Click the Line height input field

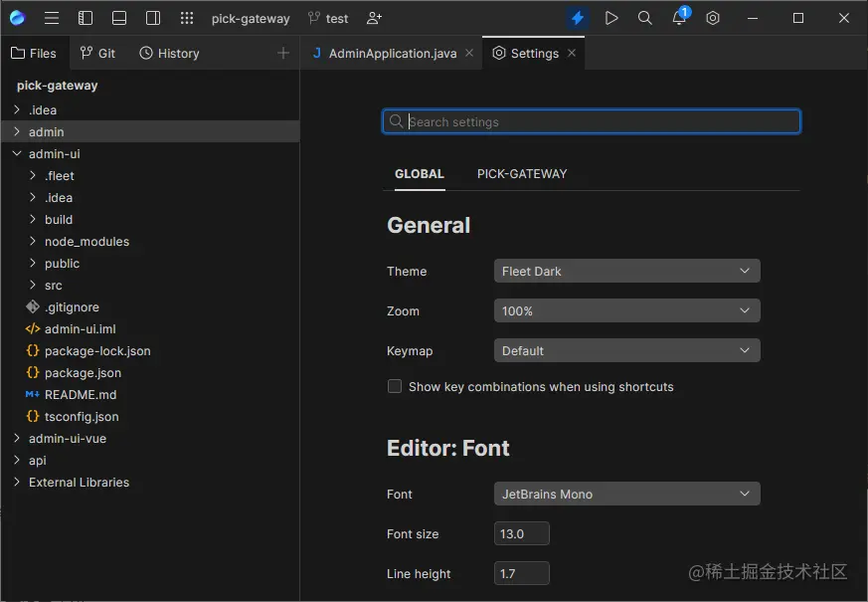pyautogui.click(x=521, y=573)
